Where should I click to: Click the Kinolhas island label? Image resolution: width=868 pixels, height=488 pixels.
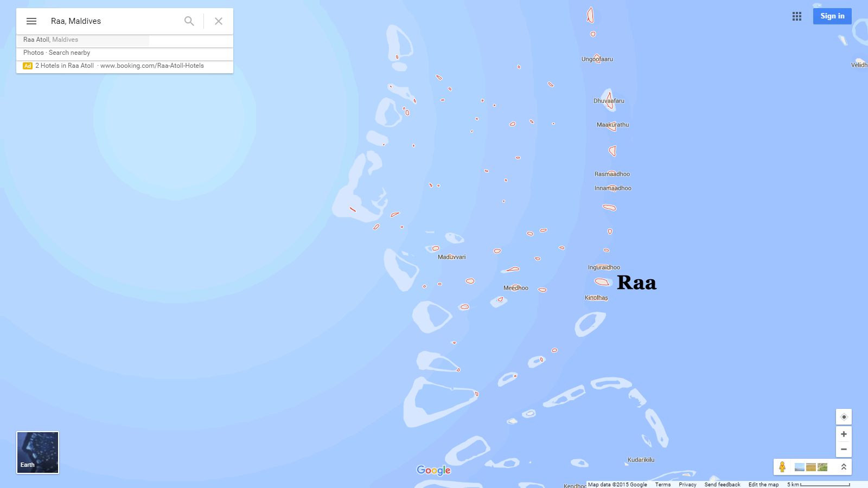596,298
